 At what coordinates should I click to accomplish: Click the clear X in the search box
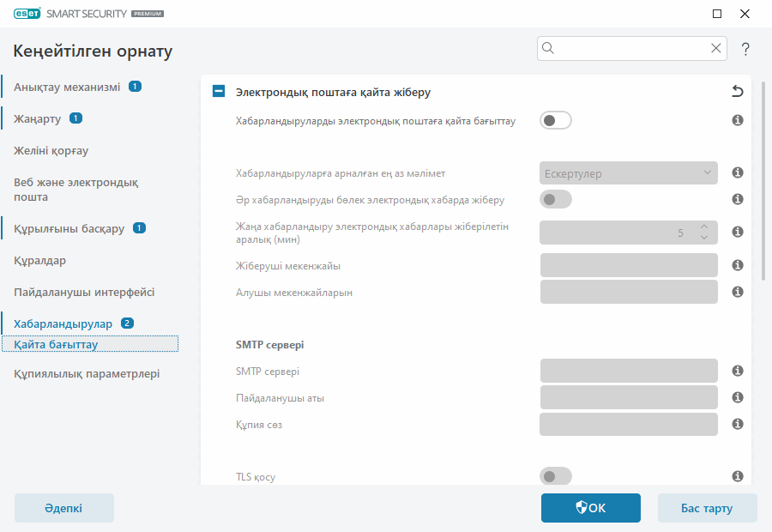715,49
